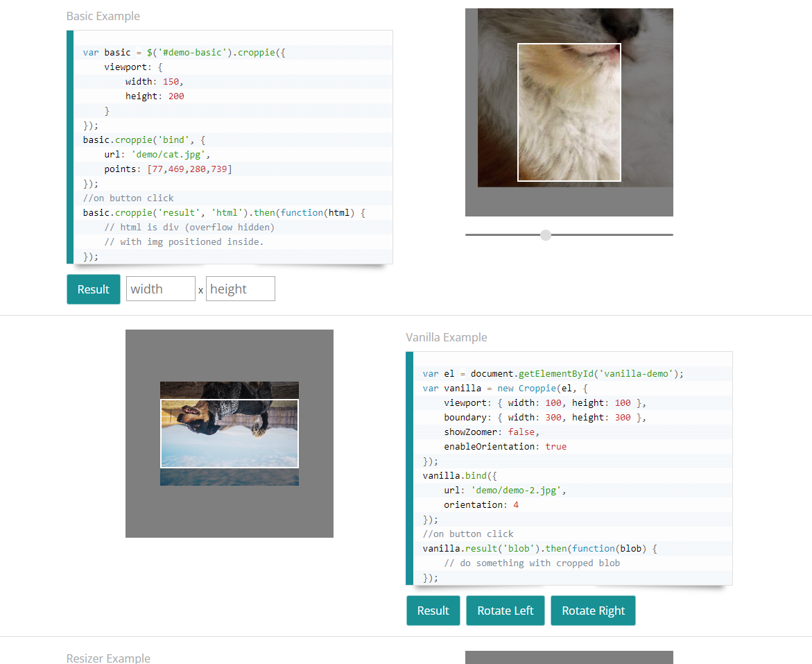Click the Result button under Basic Example
This screenshot has width=812, height=664.
93,289
